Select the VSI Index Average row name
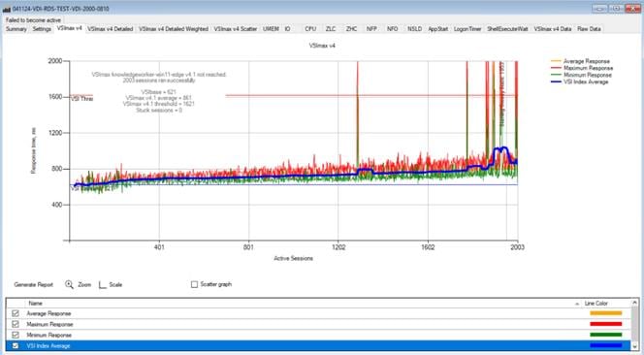The width and height of the screenshot is (644, 355). [x=48, y=346]
